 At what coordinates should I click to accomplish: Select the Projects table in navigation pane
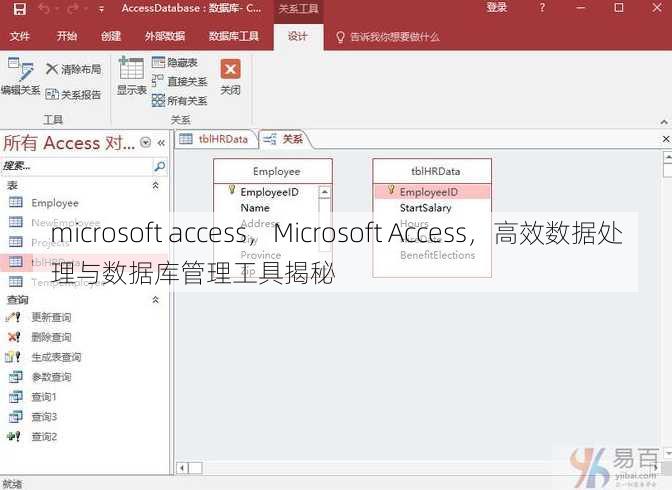pyautogui.click(x=84, y=242)
